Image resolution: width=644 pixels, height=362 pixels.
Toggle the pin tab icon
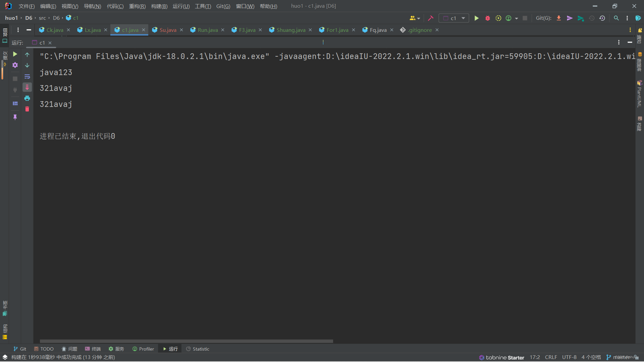point(15,117)
